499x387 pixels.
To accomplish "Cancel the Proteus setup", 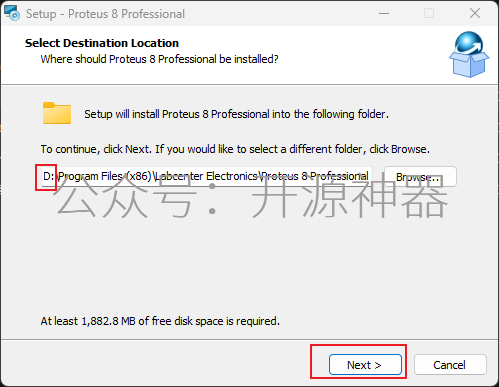I will [450, 365].
